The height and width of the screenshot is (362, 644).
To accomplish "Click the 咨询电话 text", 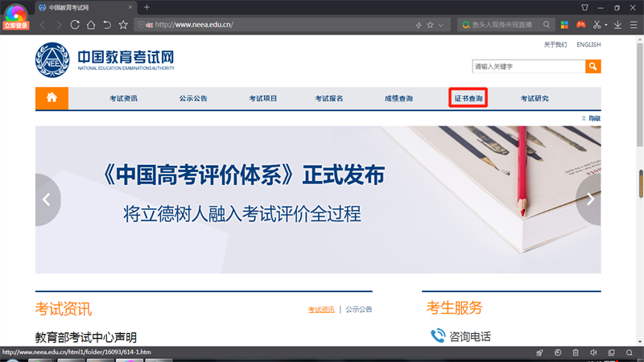I will pyautogui.click(x=470, y=337).
